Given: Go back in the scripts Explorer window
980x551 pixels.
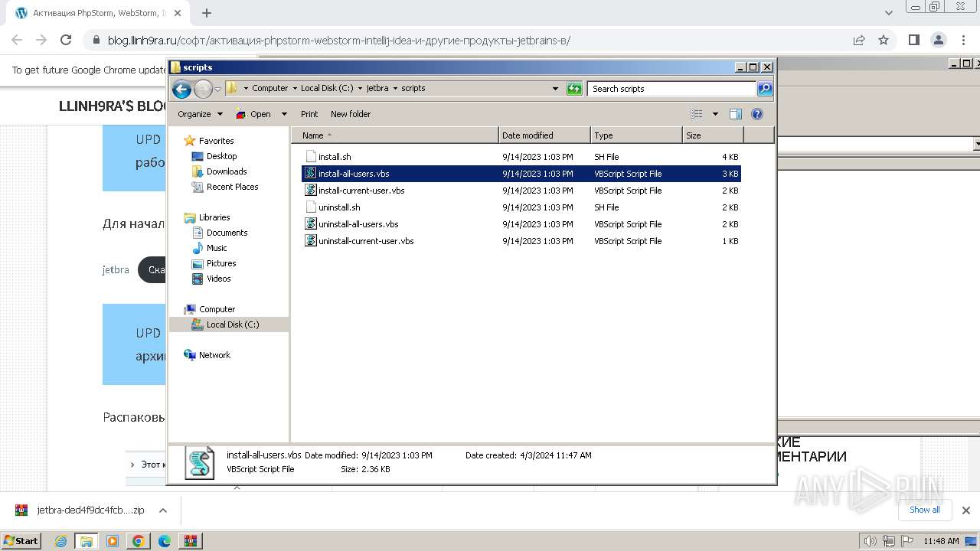Looking at the screenshot, I should pos(181,89).
